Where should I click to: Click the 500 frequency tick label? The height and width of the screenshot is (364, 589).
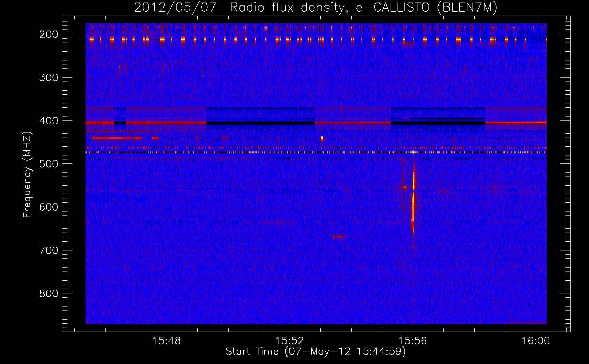(x=49, y=164)
